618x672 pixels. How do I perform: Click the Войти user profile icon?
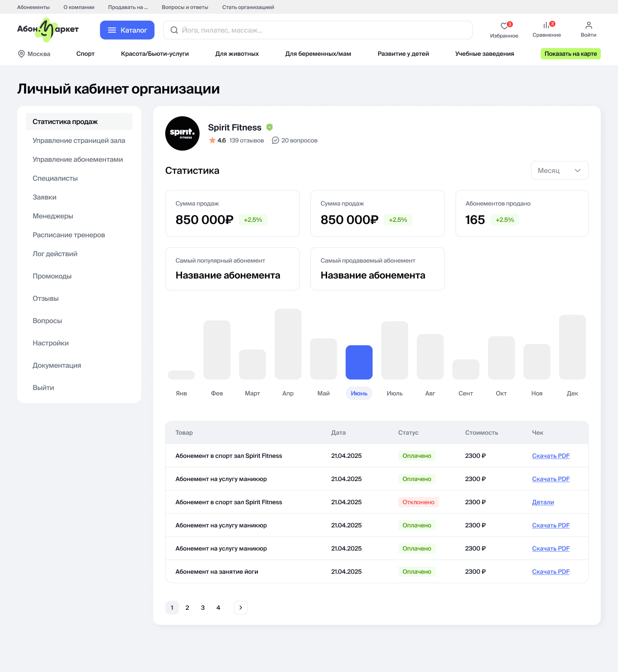point(588,26)
